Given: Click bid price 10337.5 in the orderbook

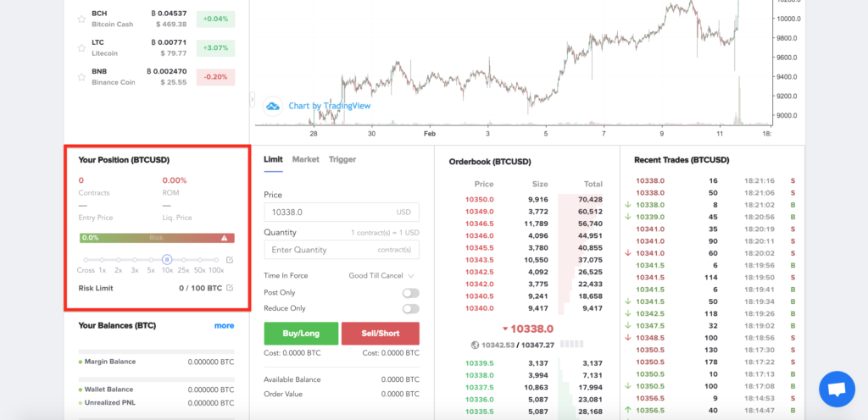Looking at the screenshot, I should 480,388.
